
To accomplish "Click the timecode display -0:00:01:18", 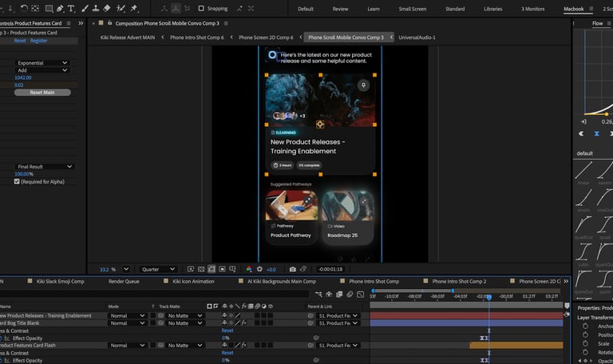I will pos(330,270).
